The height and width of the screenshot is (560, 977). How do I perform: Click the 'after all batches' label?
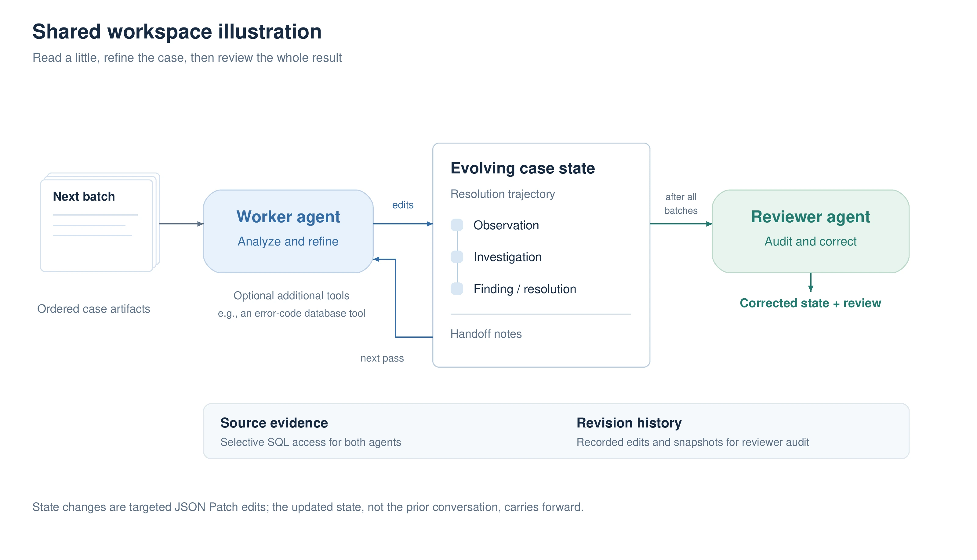tap(681, 203)
